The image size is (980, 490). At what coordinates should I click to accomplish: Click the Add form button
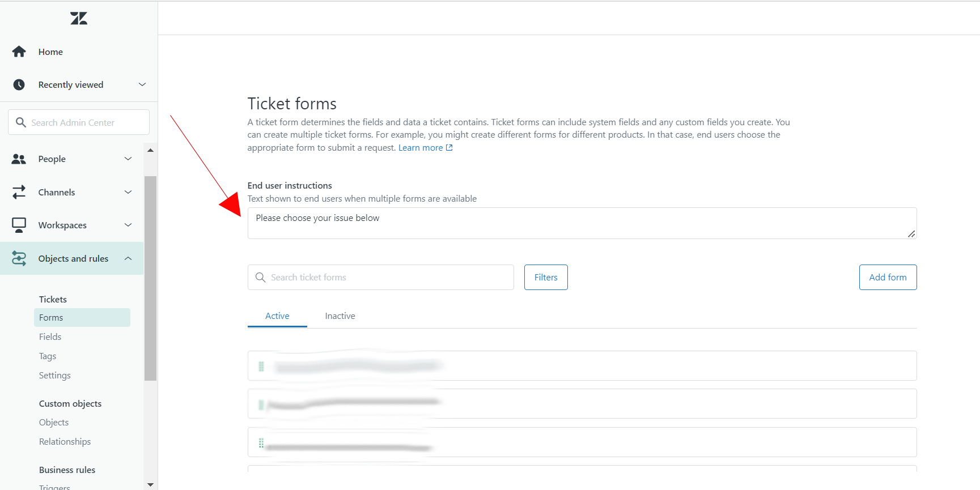[888, 278]
